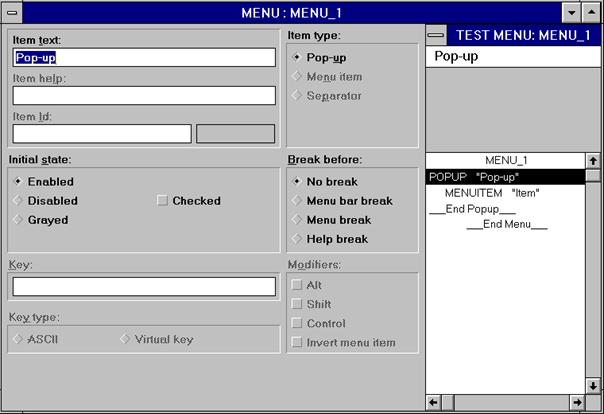
Task: Open the Pop-up test menu
Action: 456,57
